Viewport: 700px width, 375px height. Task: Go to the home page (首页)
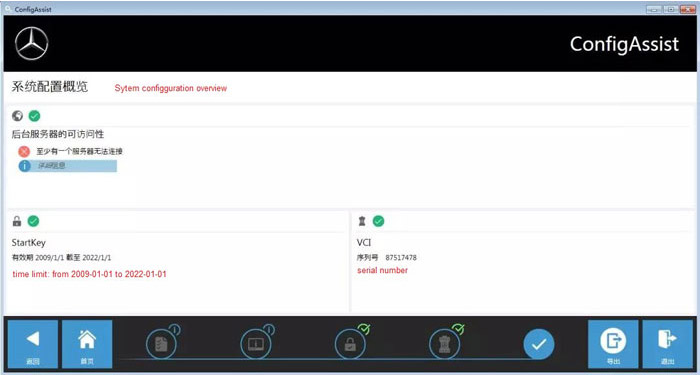pos(87,344)
